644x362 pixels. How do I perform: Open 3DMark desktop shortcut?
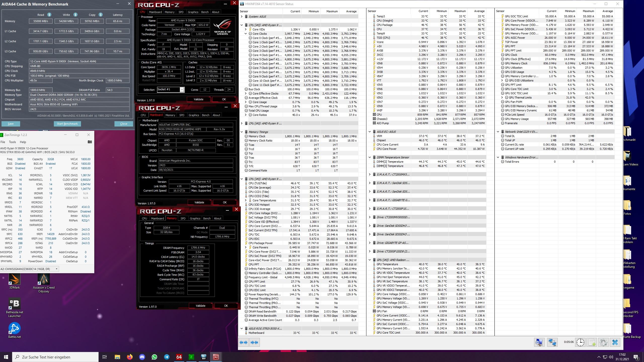pos(14,281)
